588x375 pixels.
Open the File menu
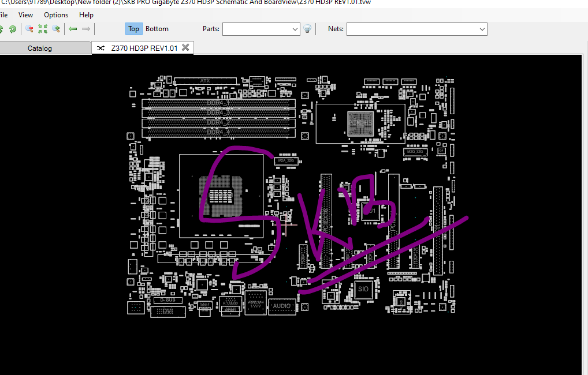3,15
